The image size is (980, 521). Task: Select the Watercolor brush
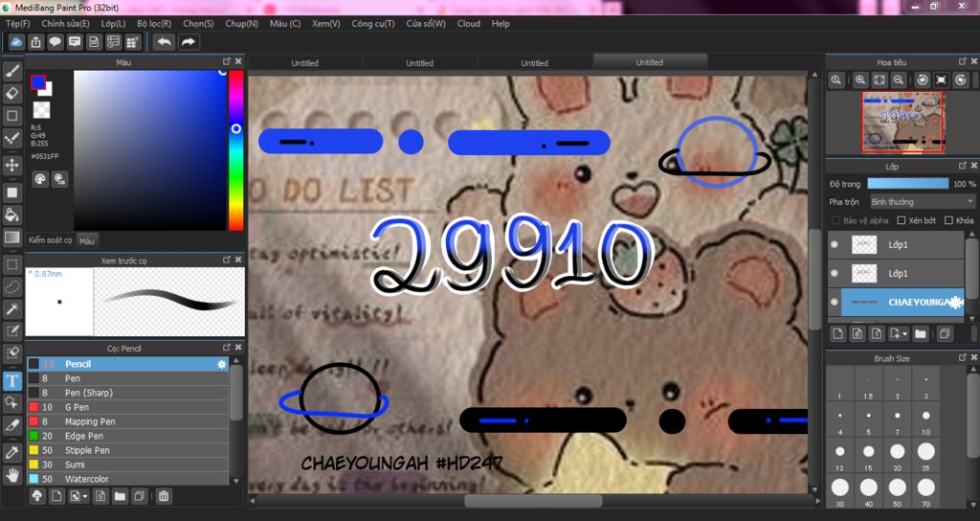[127, 479]
